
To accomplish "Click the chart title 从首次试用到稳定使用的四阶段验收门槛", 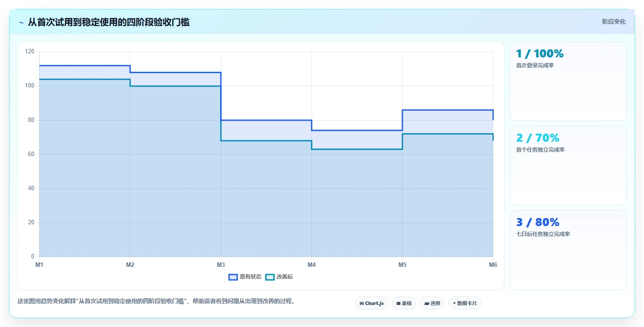I will pyautogui.click(x=109, y=22).
